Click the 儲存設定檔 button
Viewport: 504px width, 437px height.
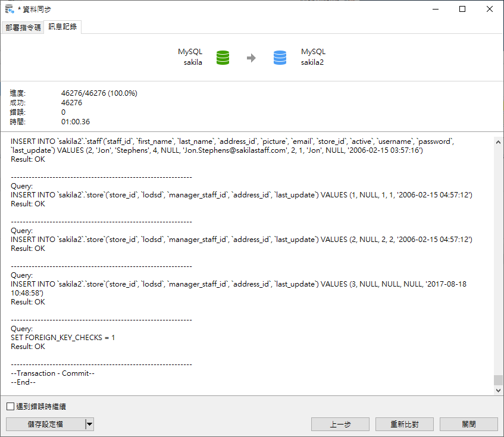pyautogui.click(x=45, y=424)
